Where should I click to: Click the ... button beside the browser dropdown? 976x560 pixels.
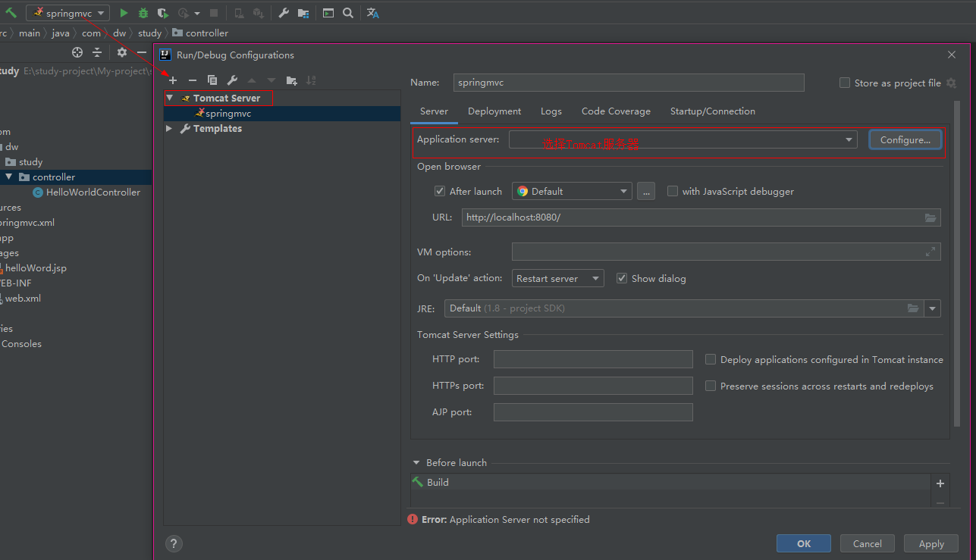point(646,192)
